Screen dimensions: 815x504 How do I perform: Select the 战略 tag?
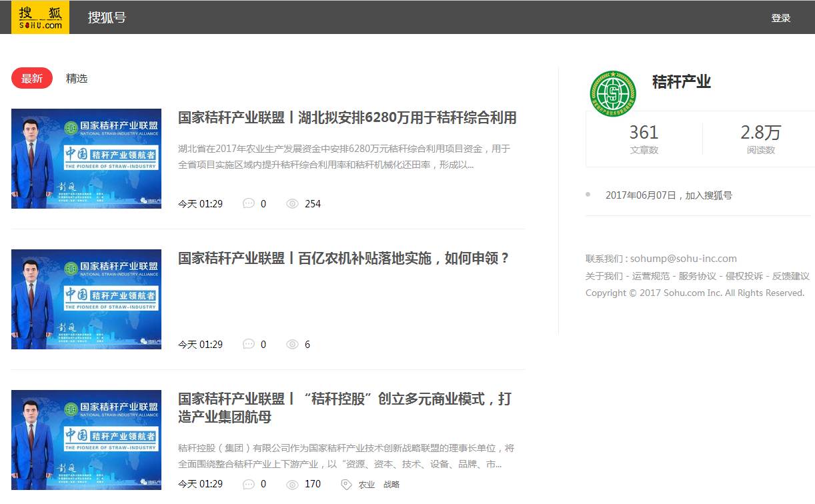[x=391, y=485]
